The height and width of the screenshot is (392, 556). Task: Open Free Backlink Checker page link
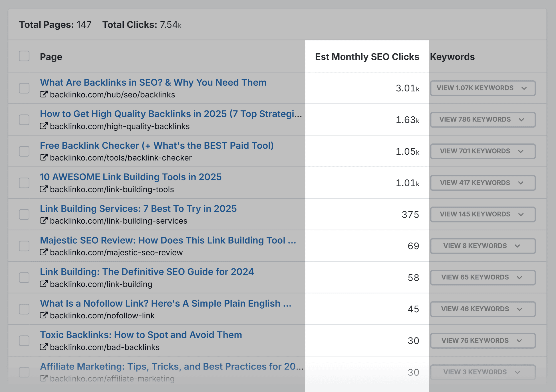(157, 145)
